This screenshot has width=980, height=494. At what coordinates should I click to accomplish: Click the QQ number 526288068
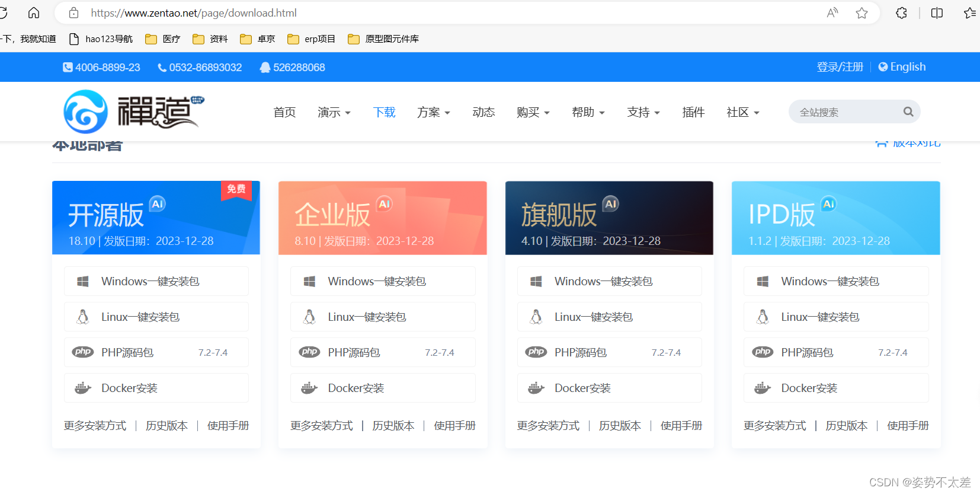click(293, 68)
